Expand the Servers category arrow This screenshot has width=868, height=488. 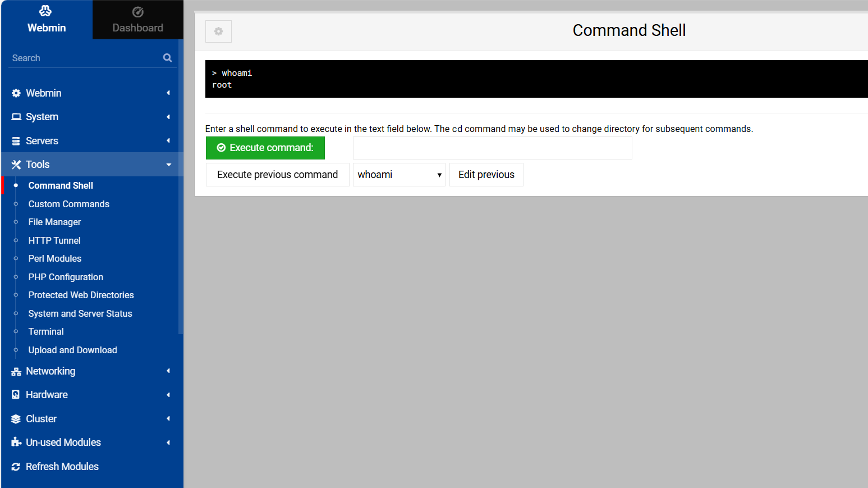pos(168,140)
